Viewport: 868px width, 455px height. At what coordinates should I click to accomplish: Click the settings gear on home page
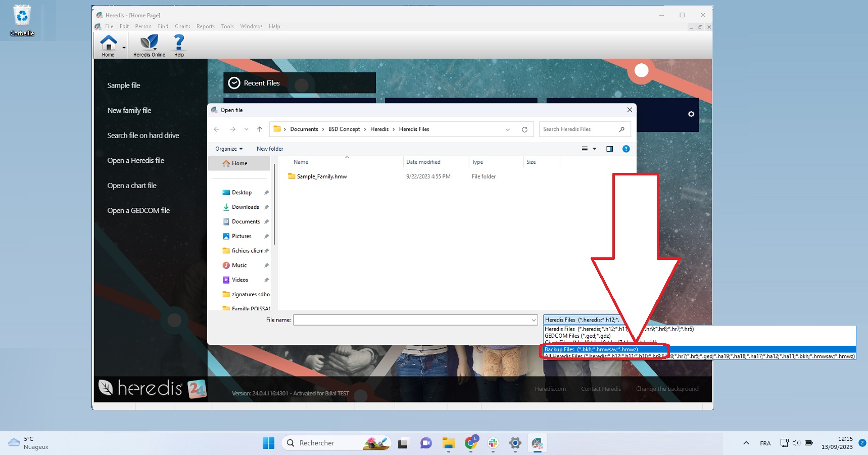pyautogui.click(x=691, y=114)
